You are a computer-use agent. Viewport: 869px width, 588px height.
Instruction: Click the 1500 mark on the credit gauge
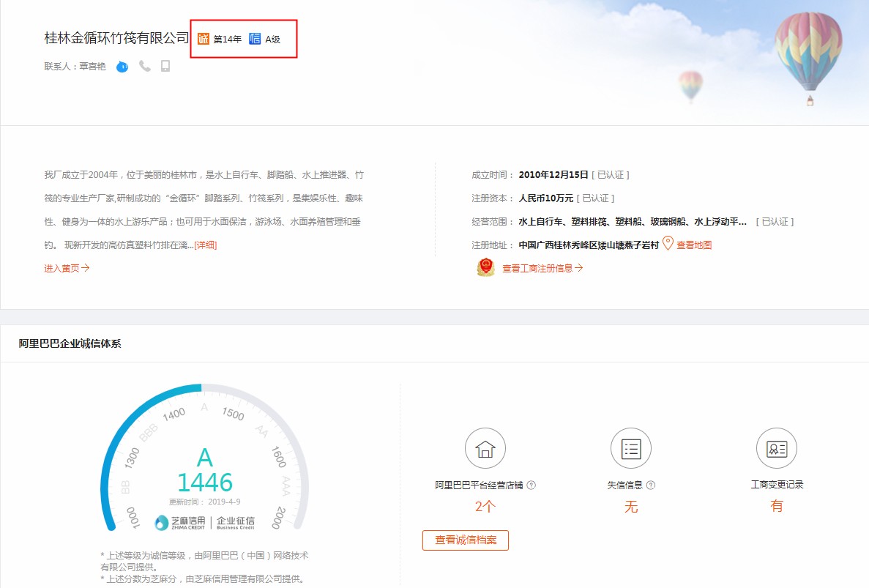tap(233, 414)
